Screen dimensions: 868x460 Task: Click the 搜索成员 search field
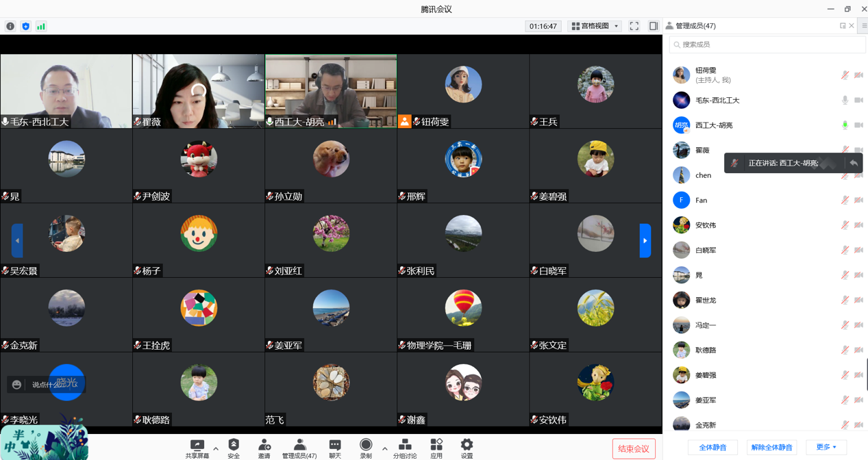pos(767,44)
